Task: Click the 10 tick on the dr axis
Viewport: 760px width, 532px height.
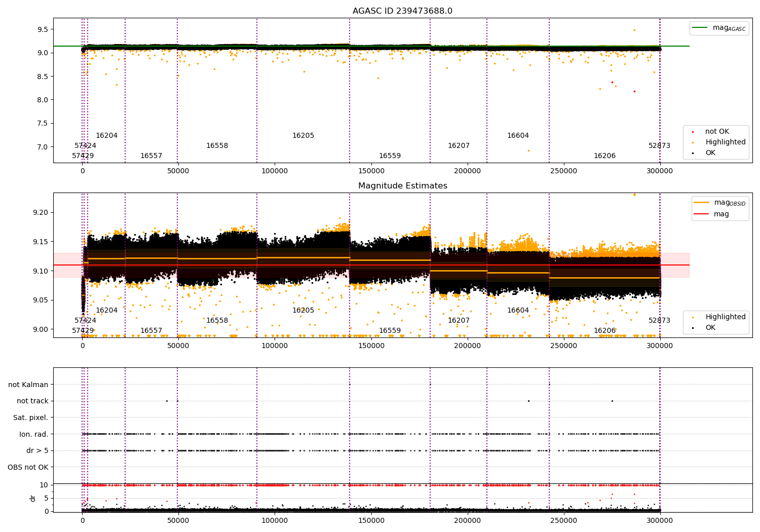Action: pos(44,485)
